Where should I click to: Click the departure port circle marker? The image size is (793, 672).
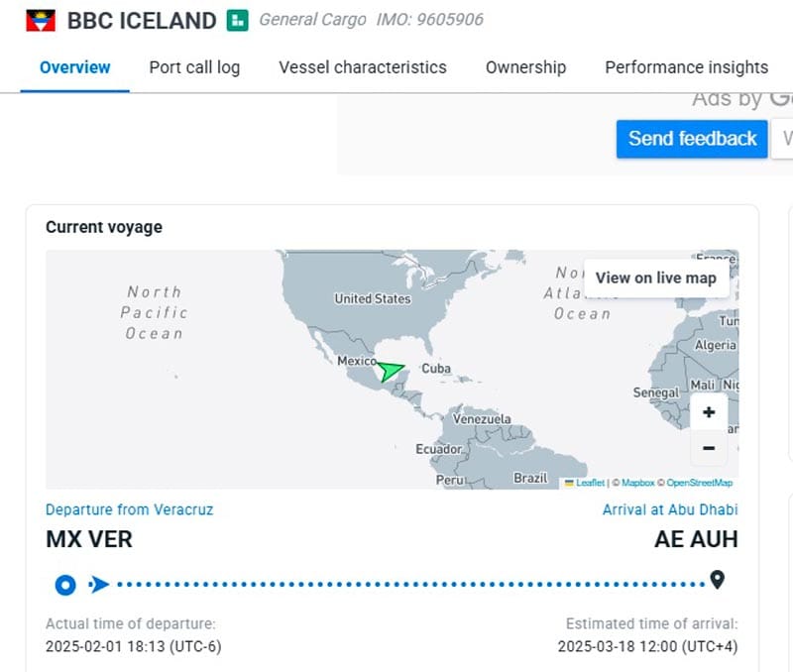[x=65, y=584]
